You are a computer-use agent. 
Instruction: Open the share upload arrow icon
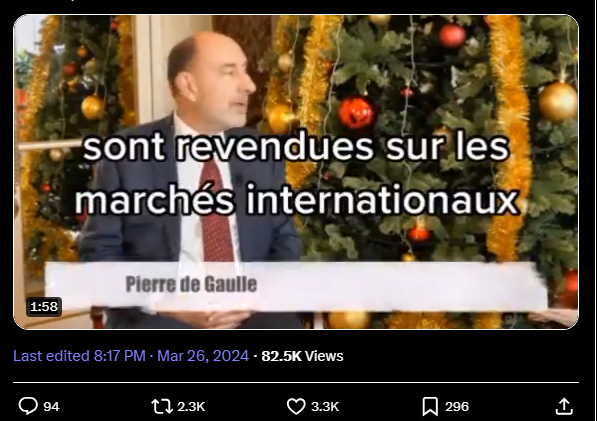tap(564, 406)
